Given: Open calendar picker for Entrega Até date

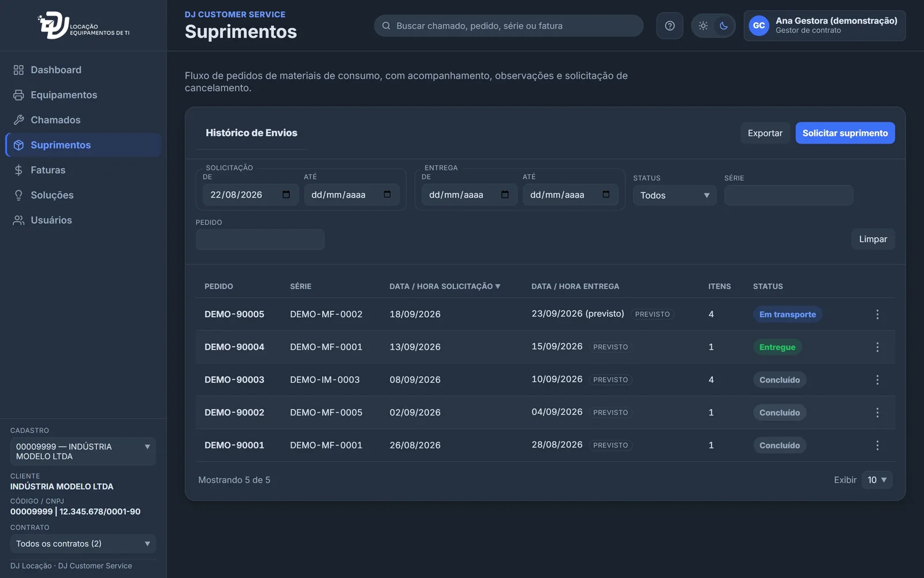Looking at the screenshot, I should pyautogui.click(x=606, y=195).
